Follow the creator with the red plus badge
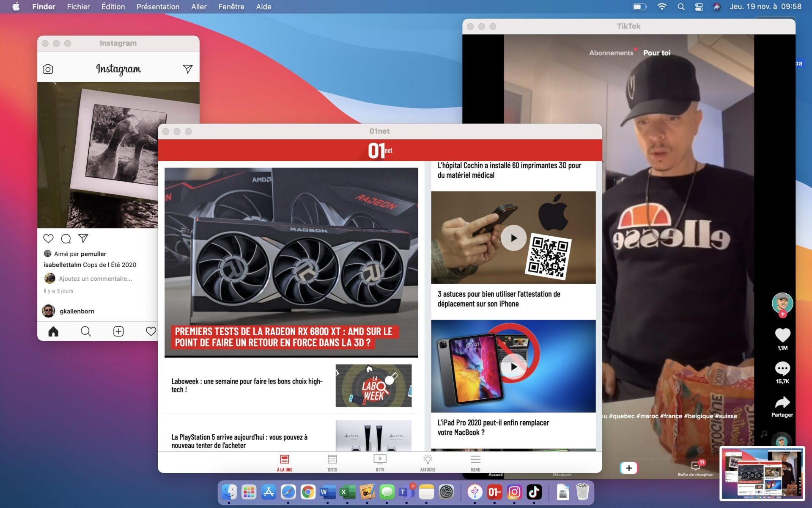Image resolution: width=812 pixels, height=508 pixels. pyautogui.click(x=782, y=314)
